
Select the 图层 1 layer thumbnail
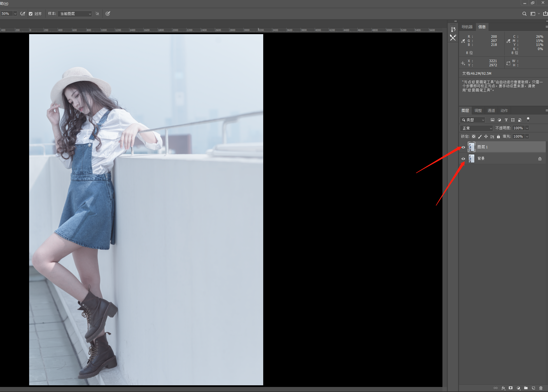[x=472, y=147]
